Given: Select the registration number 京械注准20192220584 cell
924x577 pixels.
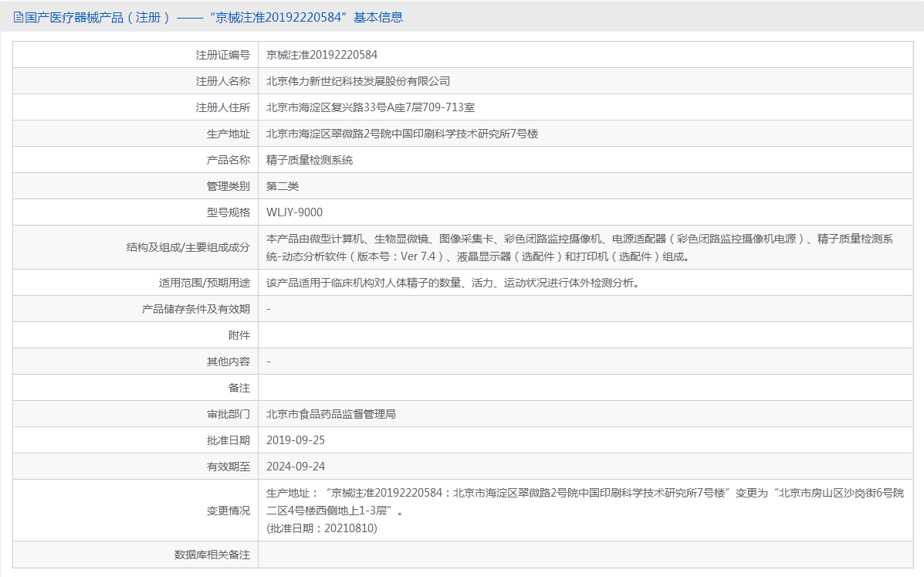Looking at the screenshot, I should point(322,54).
